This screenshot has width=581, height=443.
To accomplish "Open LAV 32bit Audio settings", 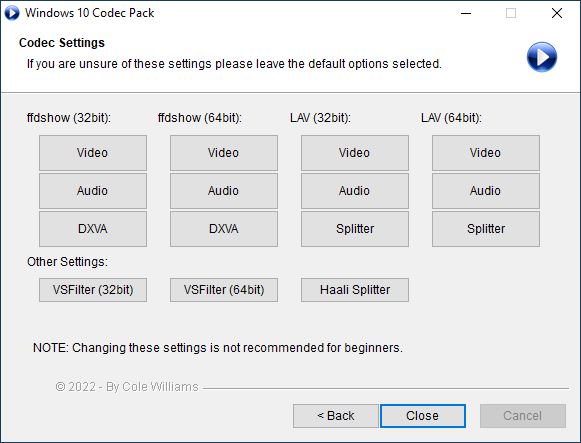I will [x=355, y=191].
